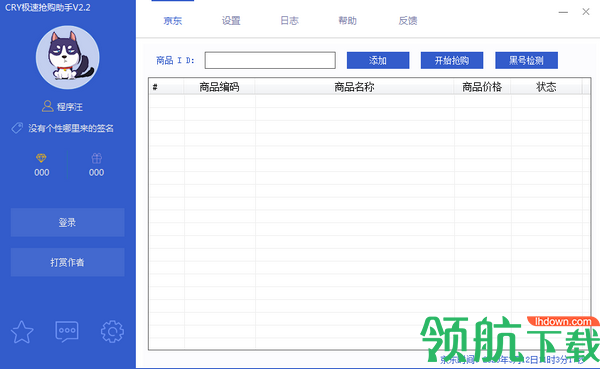Click the 登录 button
The height and width of the screenshot is (369, 600).
coord(67,222)
